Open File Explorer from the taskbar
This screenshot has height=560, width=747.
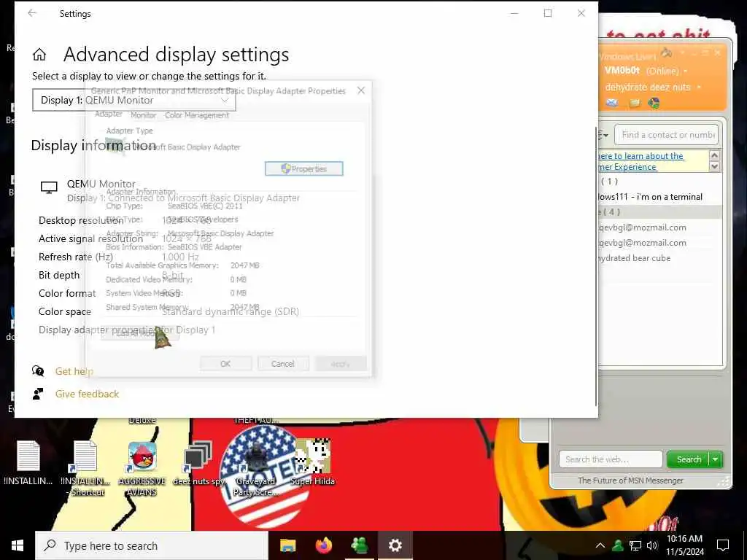pyautogui.click(x=287, y=545)
